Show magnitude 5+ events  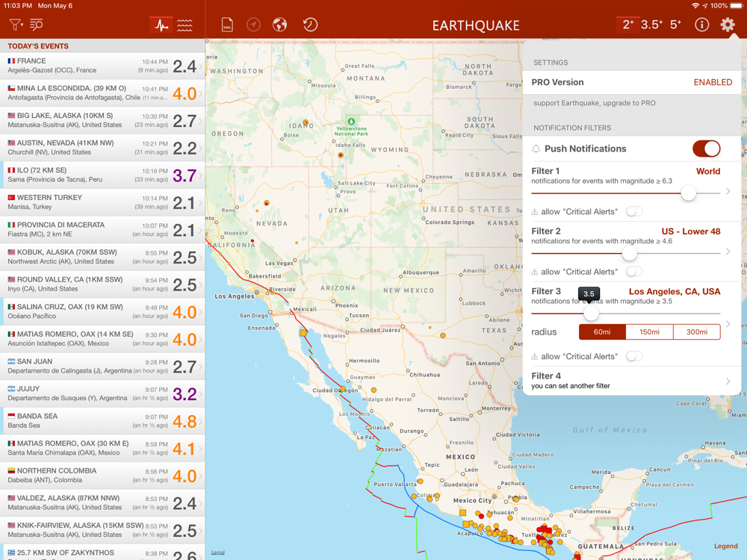click(x=675, y=25)
